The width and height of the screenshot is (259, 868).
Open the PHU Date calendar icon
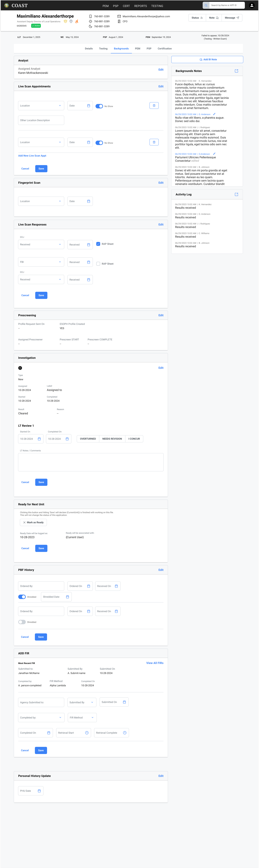coord(39,791)
